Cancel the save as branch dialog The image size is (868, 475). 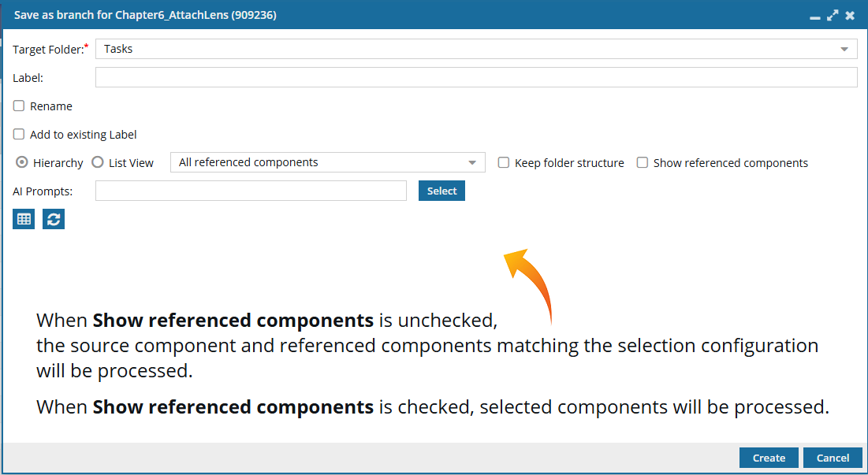coord(833,458)
